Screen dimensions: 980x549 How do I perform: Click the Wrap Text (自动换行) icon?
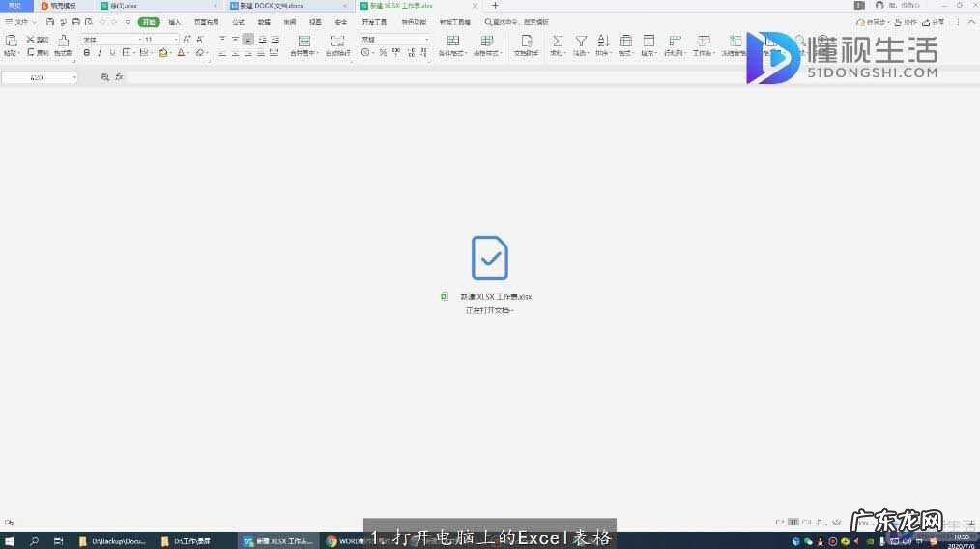tap(337, 41)
